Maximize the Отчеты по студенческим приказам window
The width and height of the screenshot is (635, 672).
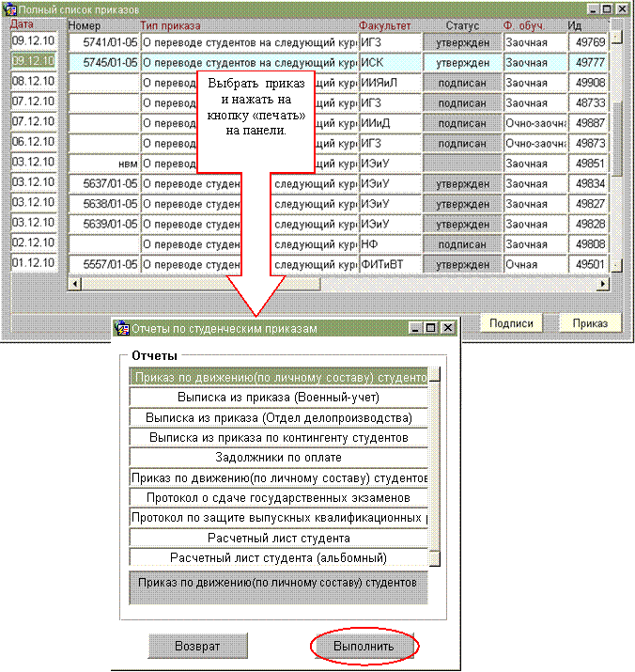coord(430,328)
